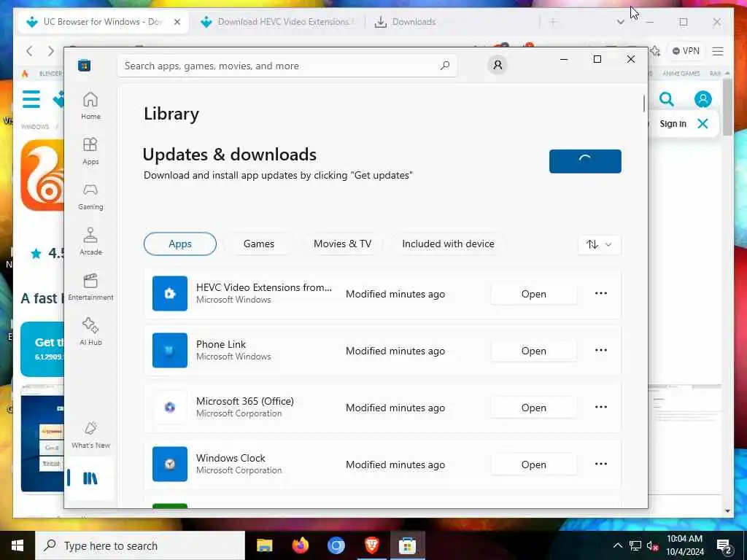
Task: Open File Explorer from taskbar
Action: pos(264,545)
